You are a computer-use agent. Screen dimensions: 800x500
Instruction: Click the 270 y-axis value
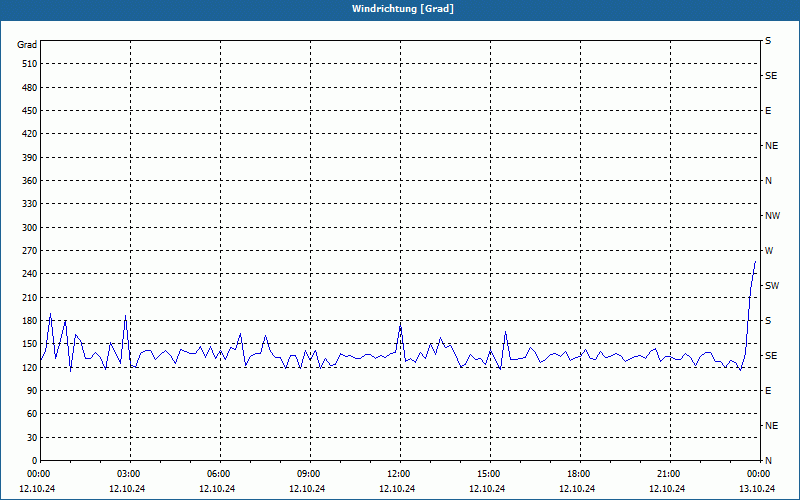click(x=30, y=251)
